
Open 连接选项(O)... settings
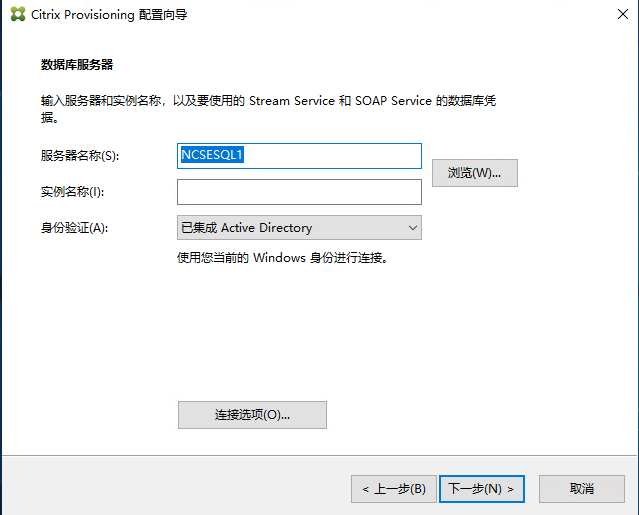[x=252, y=415]
